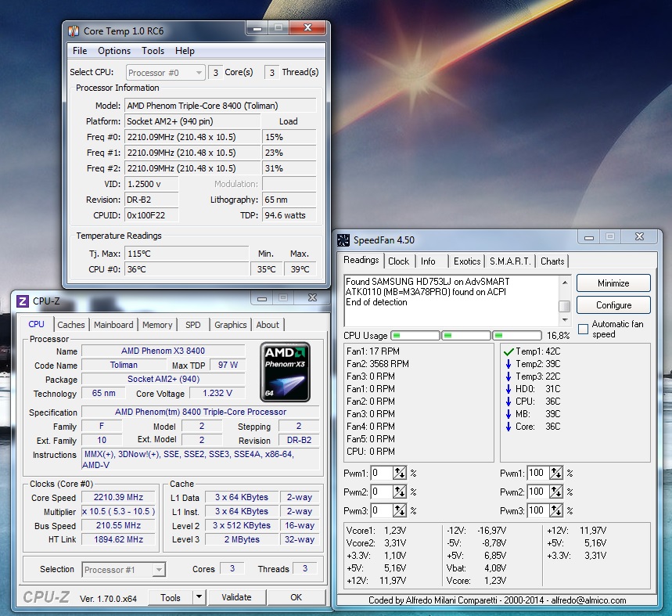Image resolution: width=672 pixels, height=616 pixels.
Task: Click the left Pwm1 value field
Action: click(x=382, y=474)
